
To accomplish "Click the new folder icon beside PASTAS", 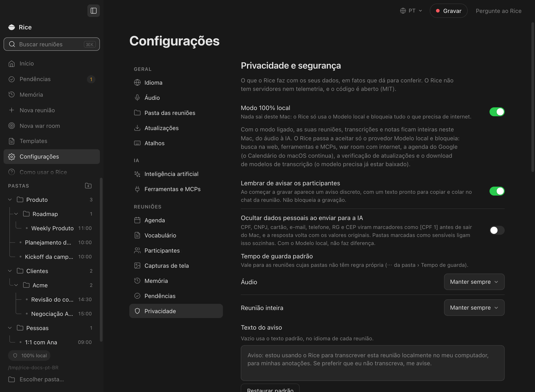I will point(88,186).
